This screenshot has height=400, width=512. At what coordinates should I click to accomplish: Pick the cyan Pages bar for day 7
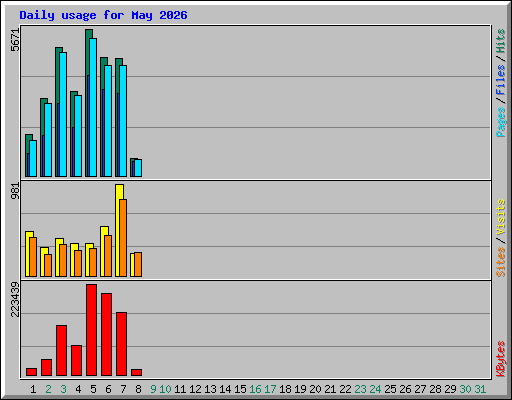[x=123, y=121]
